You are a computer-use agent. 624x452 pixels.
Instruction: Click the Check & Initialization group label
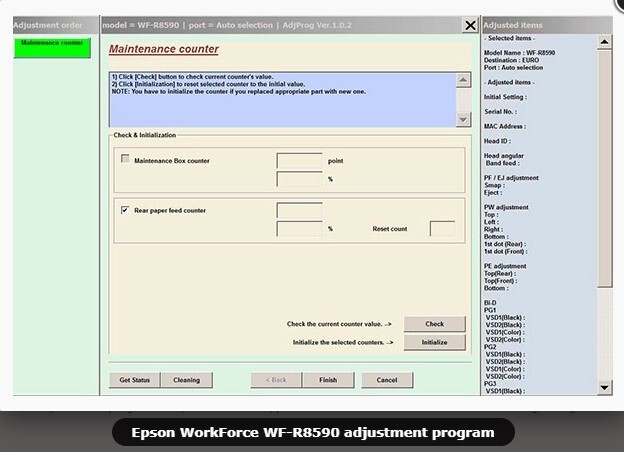tap(144, 135)
